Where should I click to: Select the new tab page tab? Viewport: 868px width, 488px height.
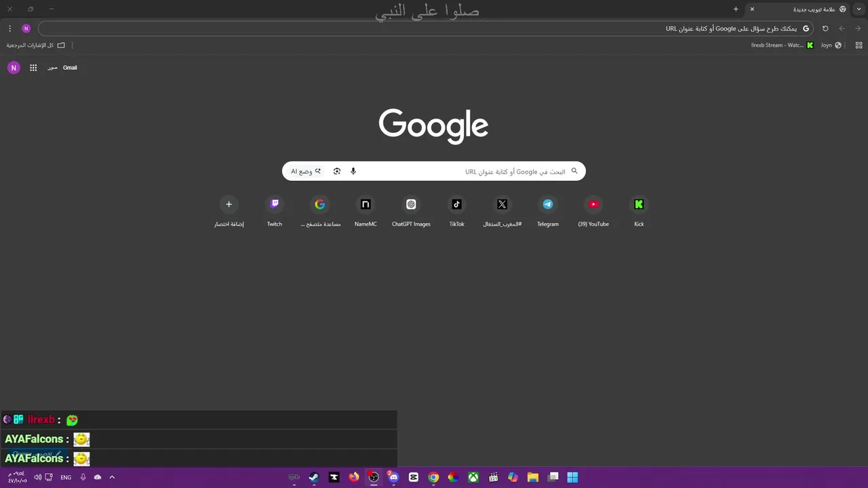tap(799, 9)
